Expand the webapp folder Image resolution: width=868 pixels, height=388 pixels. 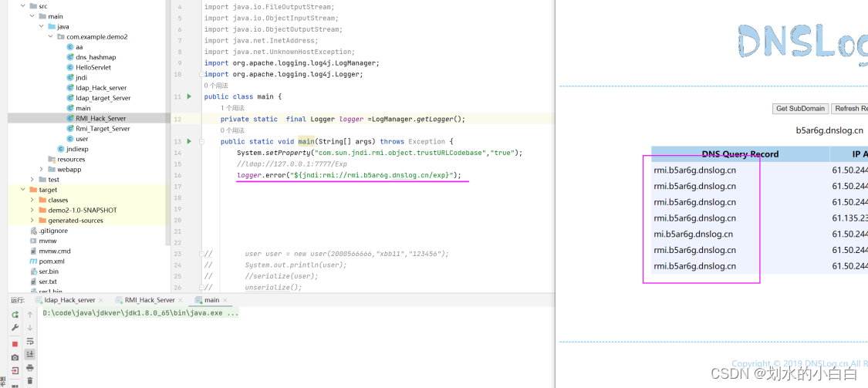(42, 170)
